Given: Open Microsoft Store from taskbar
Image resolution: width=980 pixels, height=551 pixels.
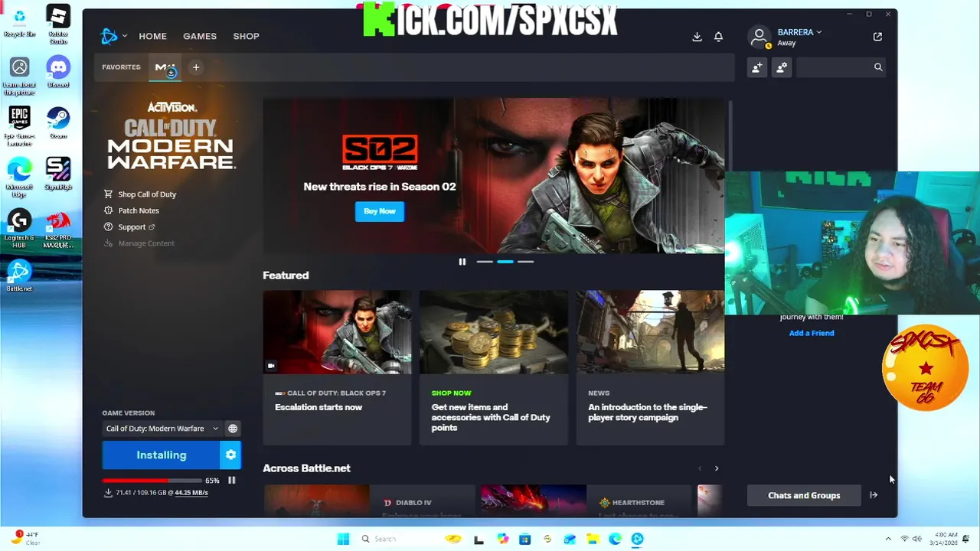Looking at the screenshot, I should pyautogui.click(x=524, y=539).
